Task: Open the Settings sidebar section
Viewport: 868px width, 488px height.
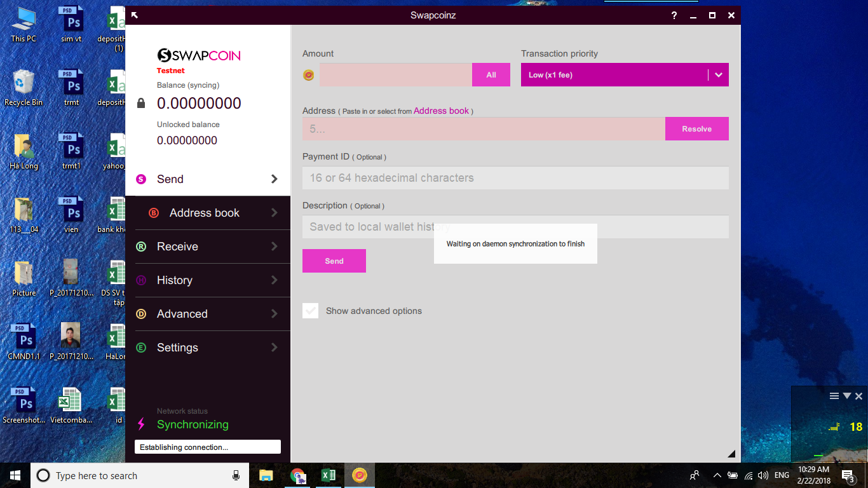Action: pyautogui.click(x=208, y=348)
